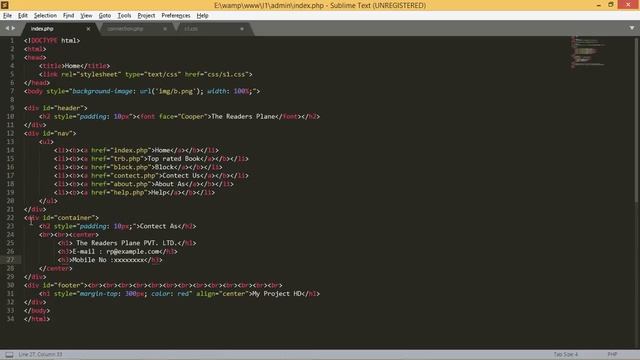Close the index.php tab
The width and height of the screenshot is (640, 360).
pyautogui.click(x=88, y=29)
